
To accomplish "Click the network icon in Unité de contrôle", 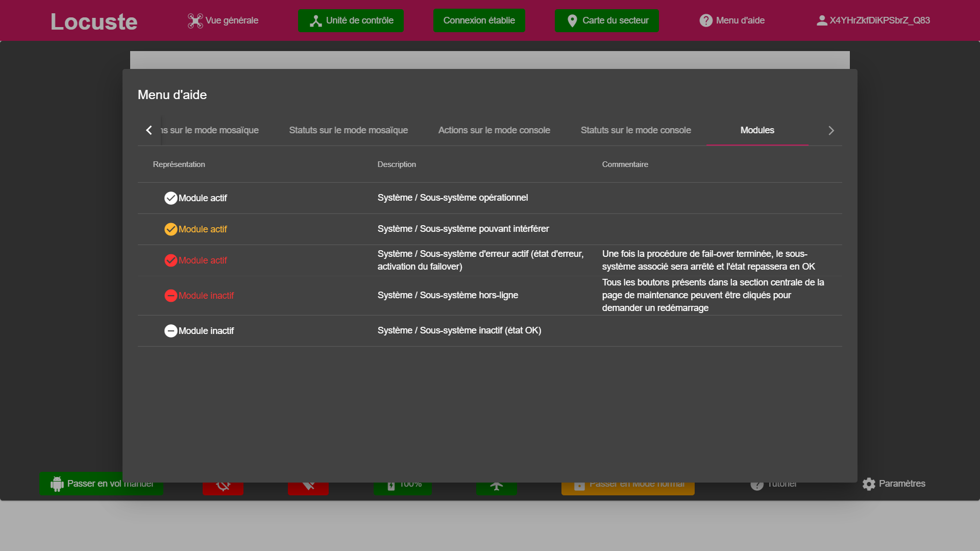I will [x=316, y=21].
